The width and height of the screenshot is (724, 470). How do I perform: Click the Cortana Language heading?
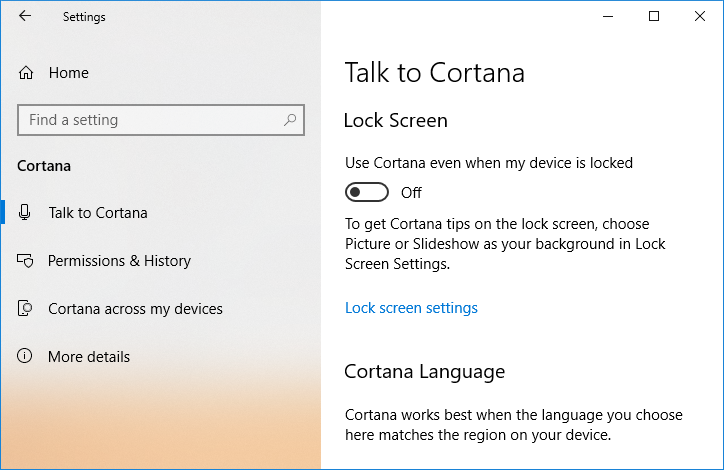coord(424,372)
